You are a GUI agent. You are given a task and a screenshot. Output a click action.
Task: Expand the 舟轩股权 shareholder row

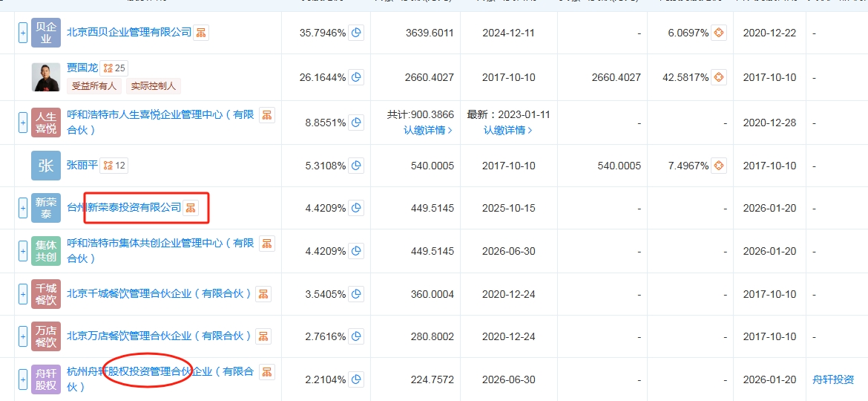[x=23, y=379]
